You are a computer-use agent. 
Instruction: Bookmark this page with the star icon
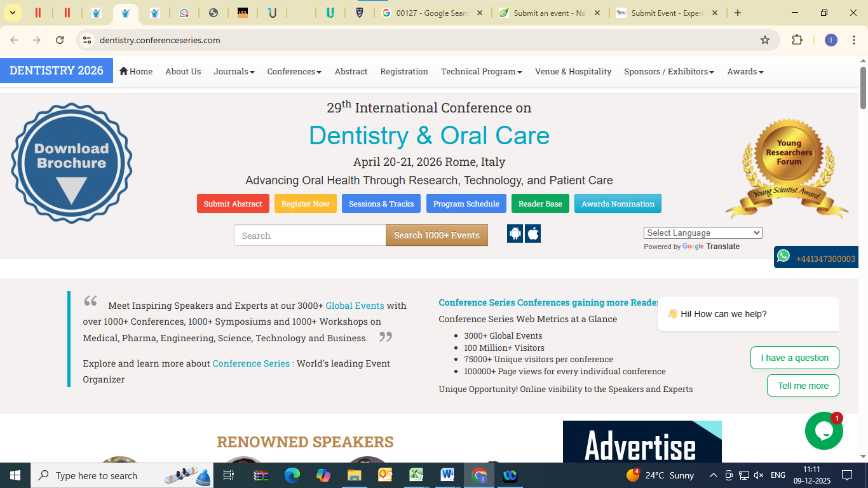click(765, 40)
